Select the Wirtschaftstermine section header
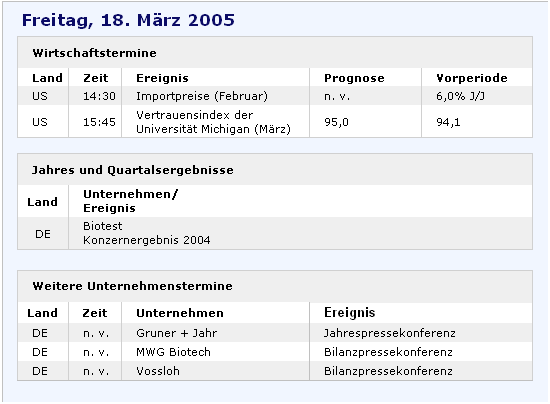Viewport: 550px width, 404px height. pos(94,53)
